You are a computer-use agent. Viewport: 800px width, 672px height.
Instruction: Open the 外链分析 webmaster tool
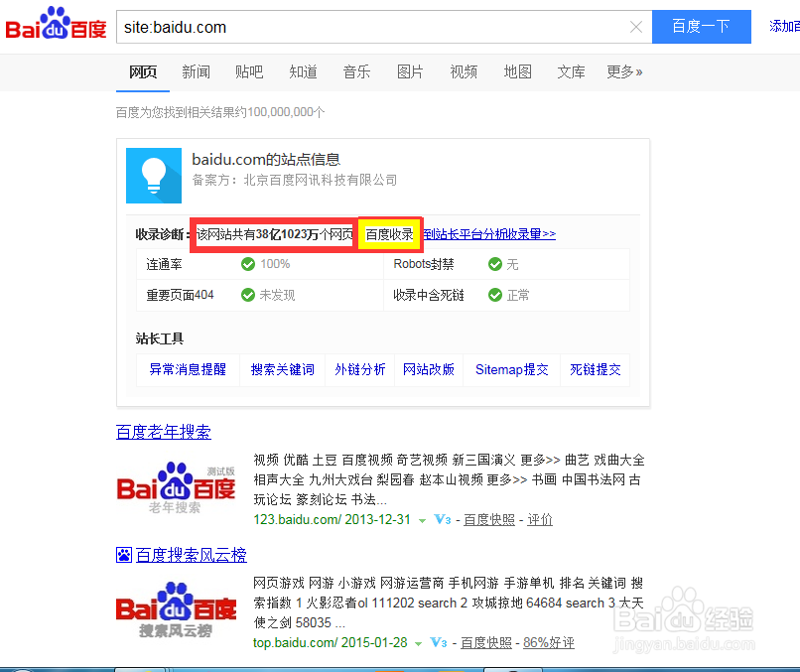tap(360, 369)
